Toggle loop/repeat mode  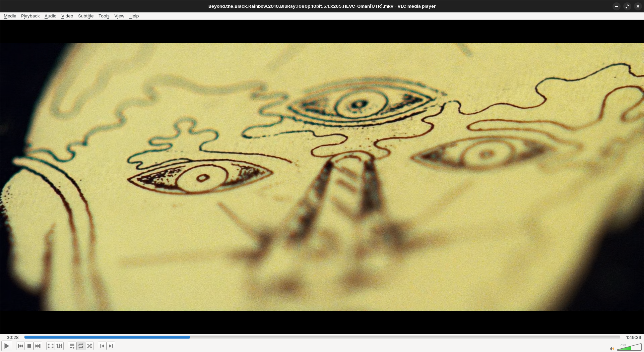[x=81, y=346]
